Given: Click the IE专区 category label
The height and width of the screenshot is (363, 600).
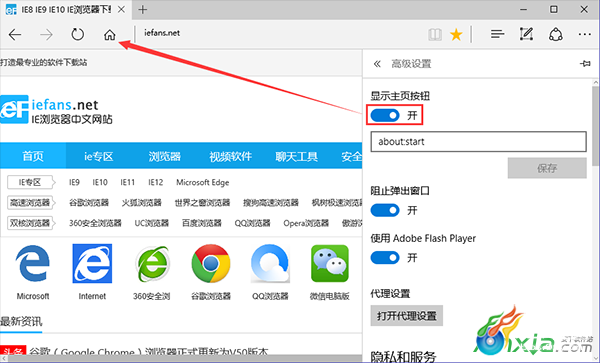Looking at the screenshot, I should (31, 182).
